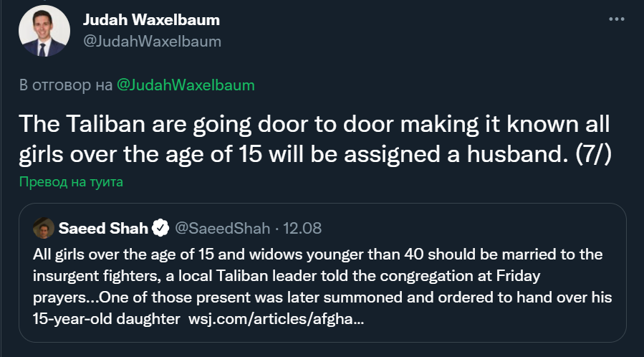Click the gray @JudahWaxelbaum handle under name

pyautogui.click(x=153, y=41)
